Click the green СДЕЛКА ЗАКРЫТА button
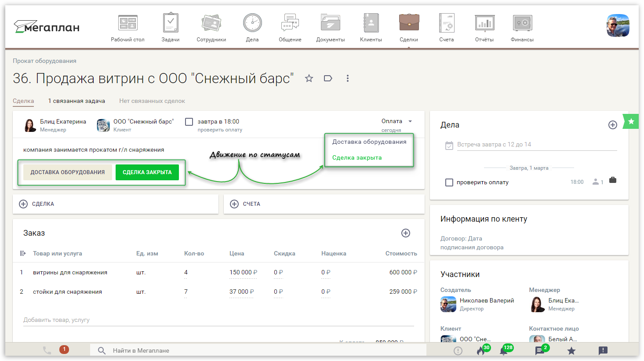644x361 pixels. tap(147, 172)
